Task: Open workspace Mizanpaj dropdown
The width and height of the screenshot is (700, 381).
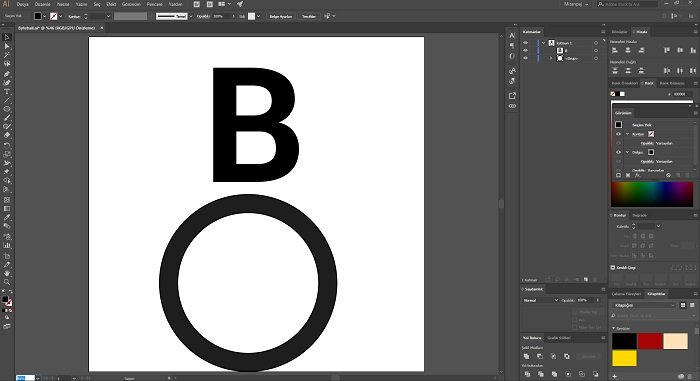Action: pos(576,4)
